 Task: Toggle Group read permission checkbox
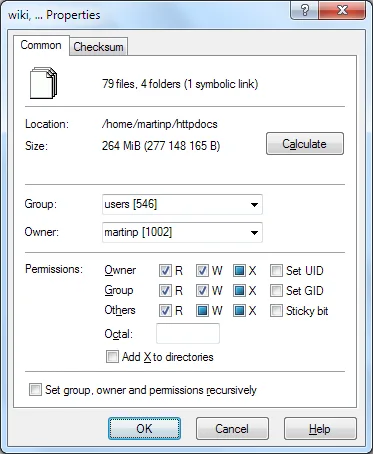click(x=165, y=291)
